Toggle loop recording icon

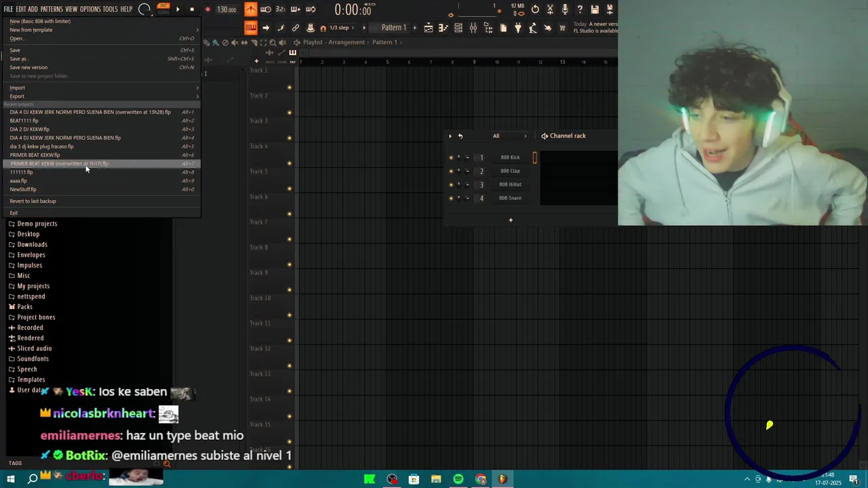311,9
